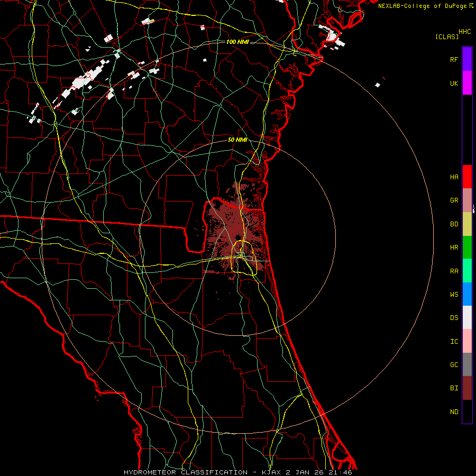Click the UK magenta legend swatch
476x476 pixels.
[467, 83]
